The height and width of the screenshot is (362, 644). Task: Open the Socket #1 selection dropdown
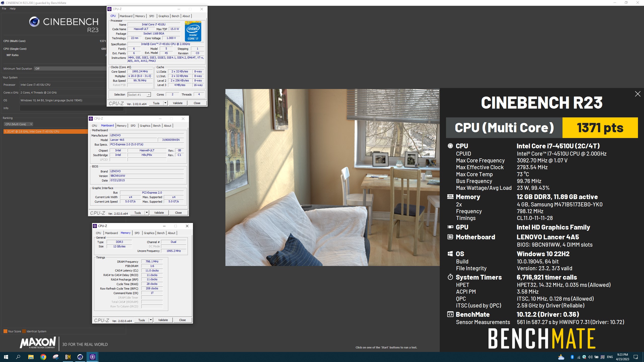click(139, 95)
